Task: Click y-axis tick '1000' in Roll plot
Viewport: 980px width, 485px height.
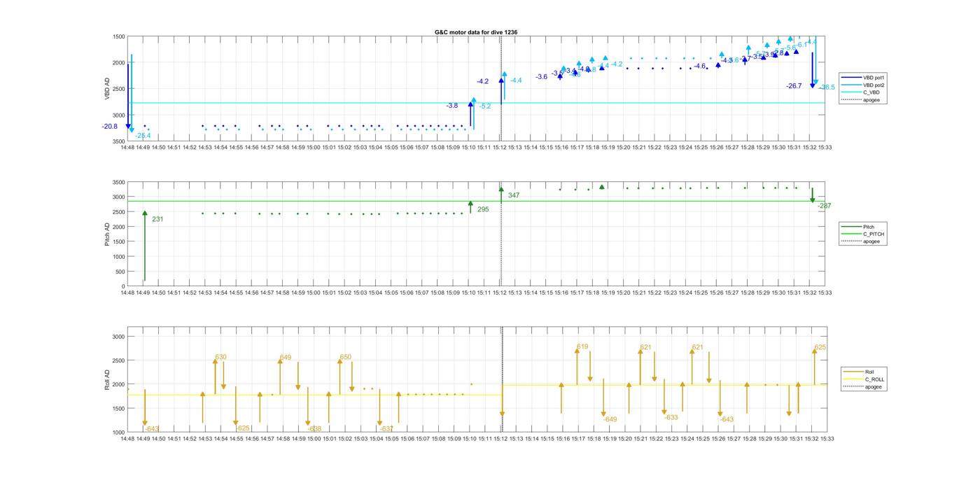Action: (x=118, y=432)
